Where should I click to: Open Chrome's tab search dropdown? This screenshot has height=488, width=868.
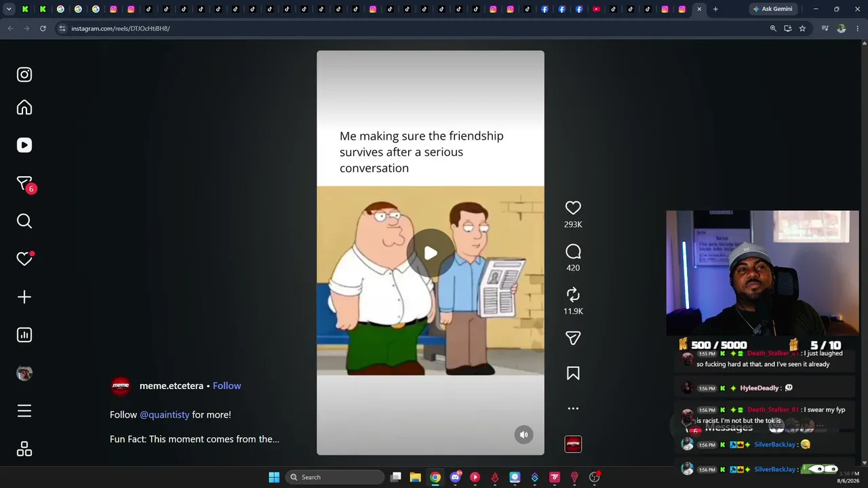[x=9, y=9]
